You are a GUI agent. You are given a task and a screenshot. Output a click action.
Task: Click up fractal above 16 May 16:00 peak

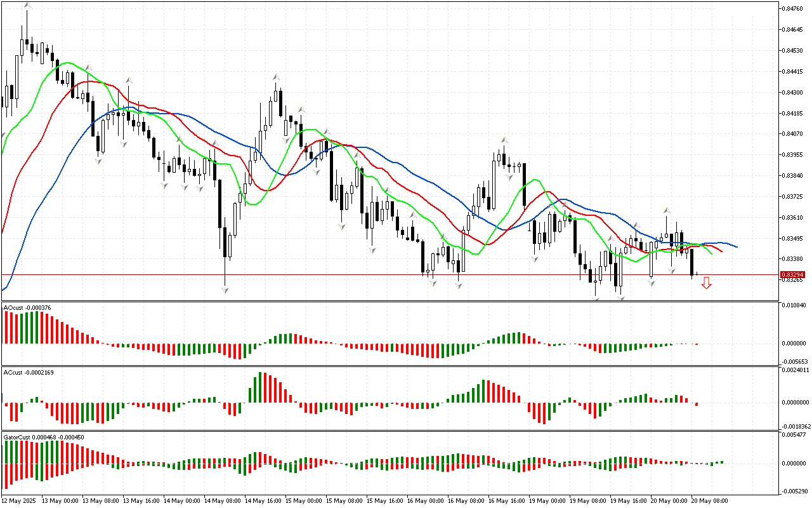[504, 140]
